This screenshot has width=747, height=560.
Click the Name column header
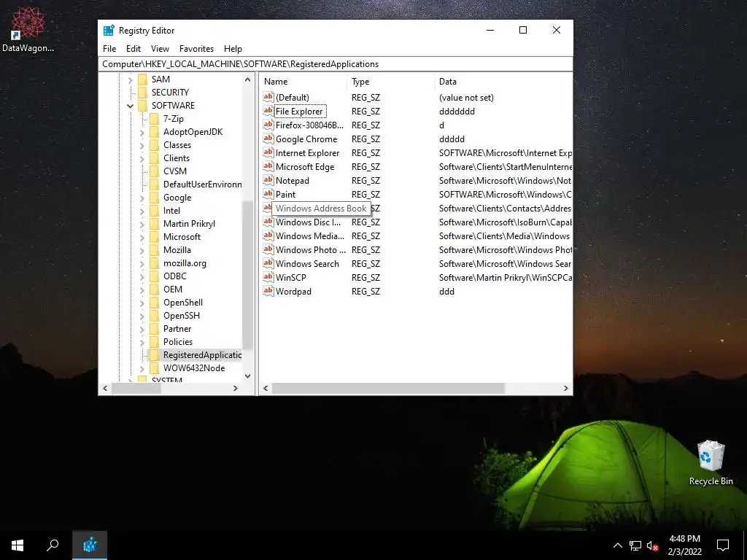point(303,82)
